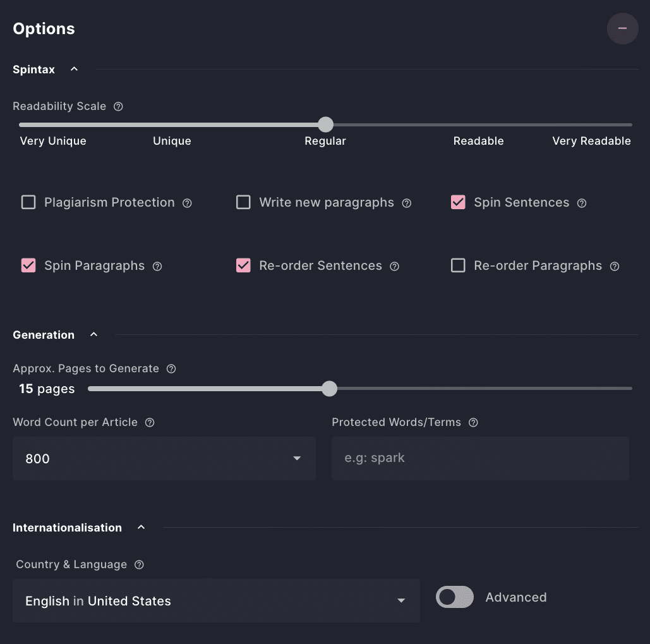Enable the Plagiarism Protection checkbox
650x644 pixels.
[x=28, y=202]
